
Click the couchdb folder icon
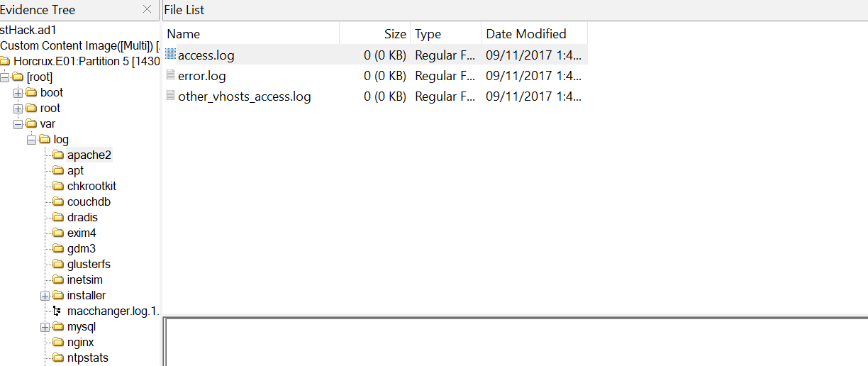click(x=58, y=202)
